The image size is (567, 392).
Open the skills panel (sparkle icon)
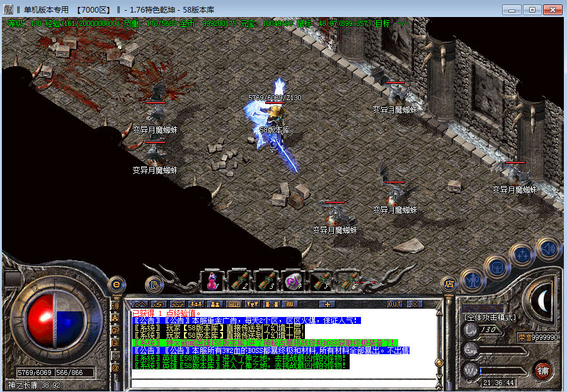click(522, 255)
